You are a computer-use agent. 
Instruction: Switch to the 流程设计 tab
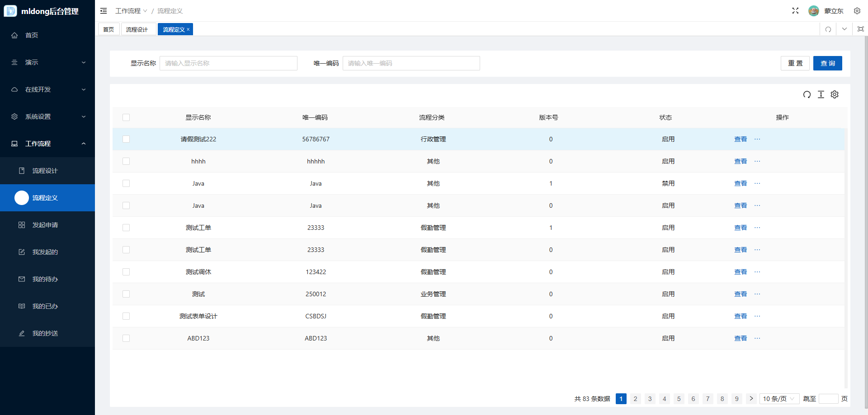[x=137, y=29]
